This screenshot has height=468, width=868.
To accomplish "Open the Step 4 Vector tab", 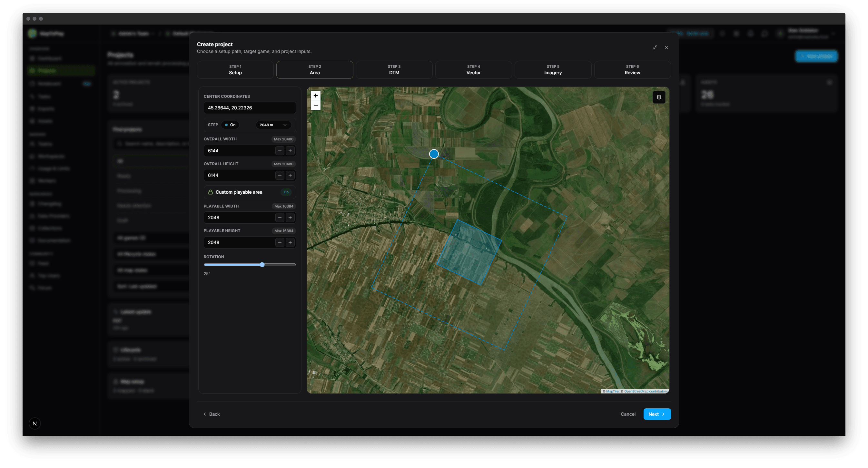I will (x=473, y=70).
